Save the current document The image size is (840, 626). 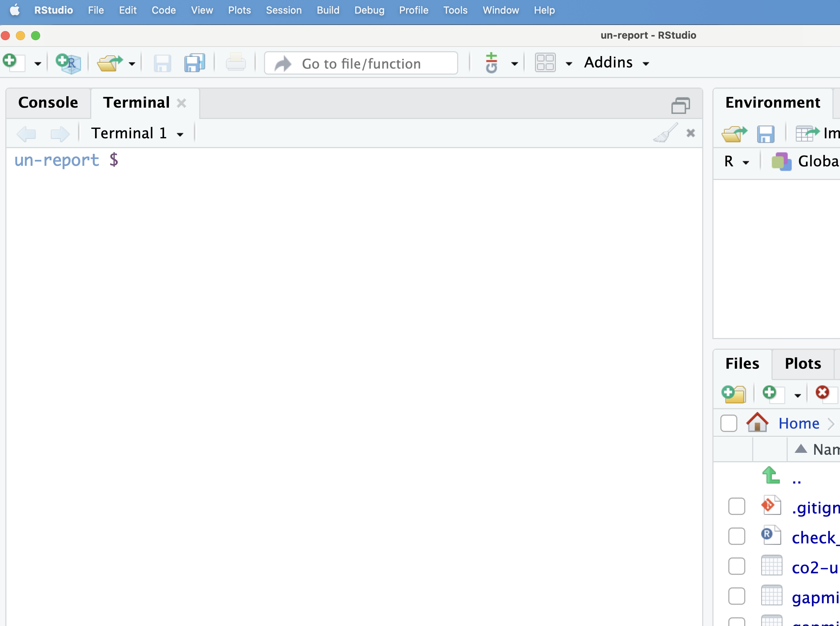(162, 63)
